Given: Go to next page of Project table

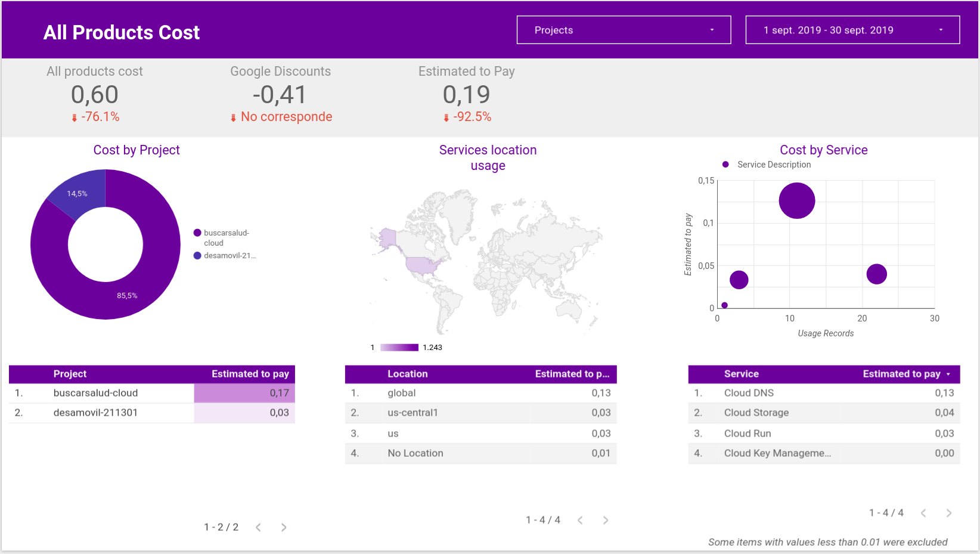Looking at the screenshot, I should pyautogui.click(x=284, y=527).
